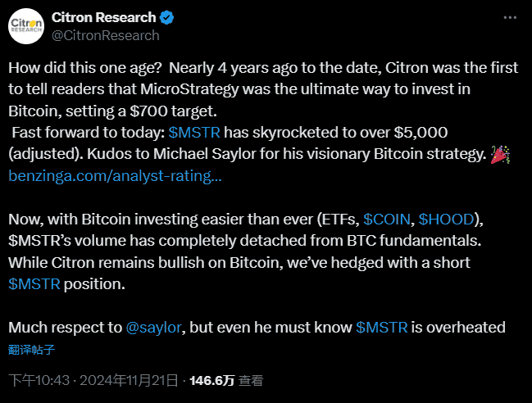Viewport: 532px width, 403px height.
Task: Open the 下午10:43 timestamp link
Action: [x=39, y=380]
